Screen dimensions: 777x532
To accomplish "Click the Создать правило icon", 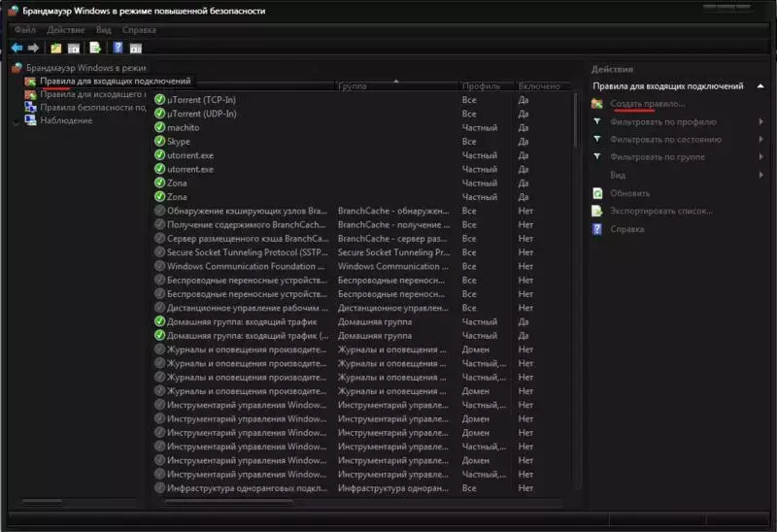I will click(597, 104).
